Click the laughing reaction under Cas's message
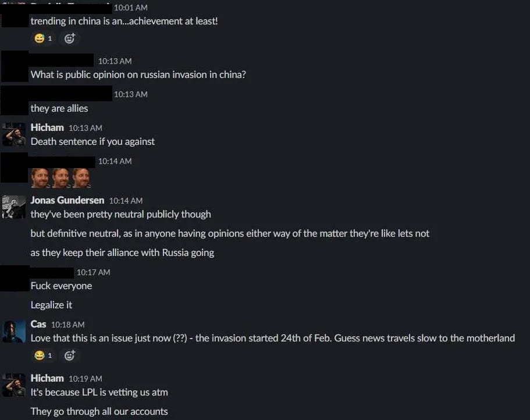 point(43,355)
